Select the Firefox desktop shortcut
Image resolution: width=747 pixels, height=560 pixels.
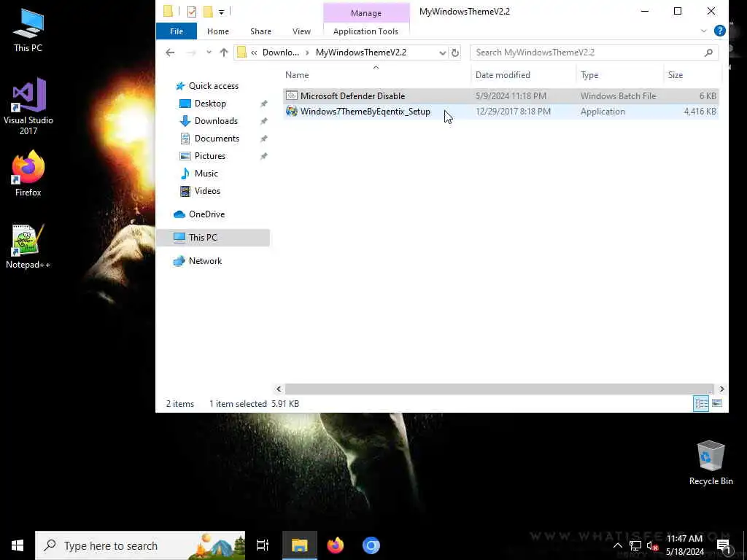[28, 174]
